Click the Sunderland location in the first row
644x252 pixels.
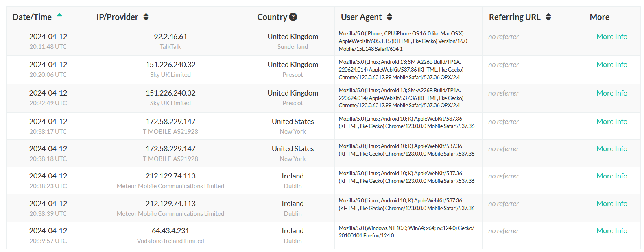click(x=293, y=47)
